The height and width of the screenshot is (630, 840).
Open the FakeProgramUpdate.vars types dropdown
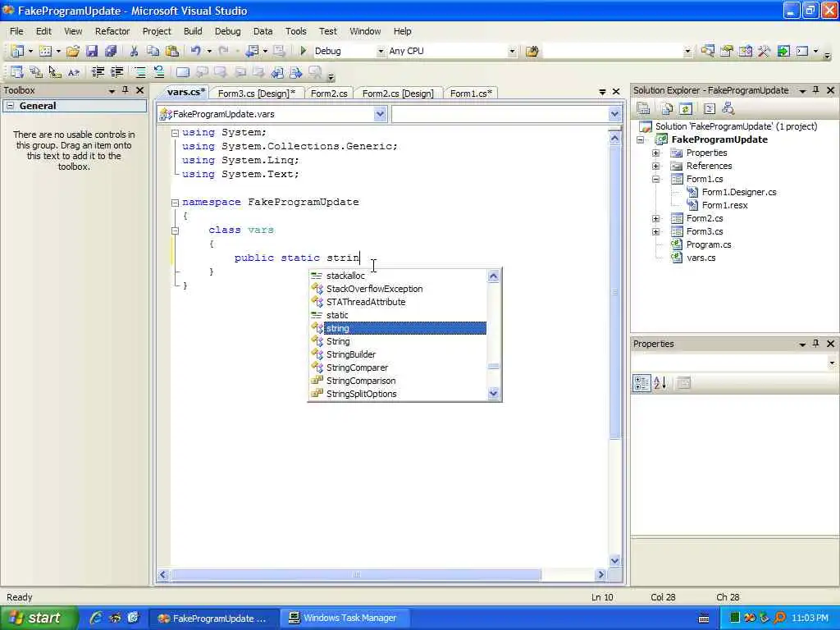(x=380, y=113)
